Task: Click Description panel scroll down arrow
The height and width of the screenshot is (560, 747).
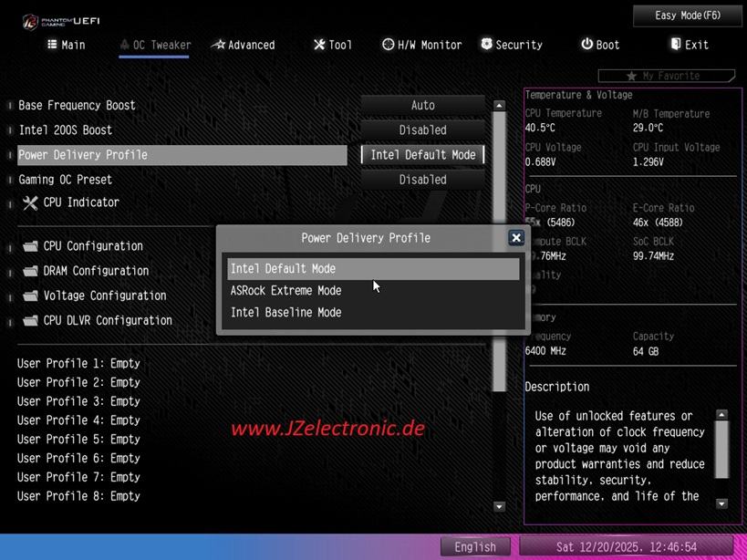Action: point(721,503)
